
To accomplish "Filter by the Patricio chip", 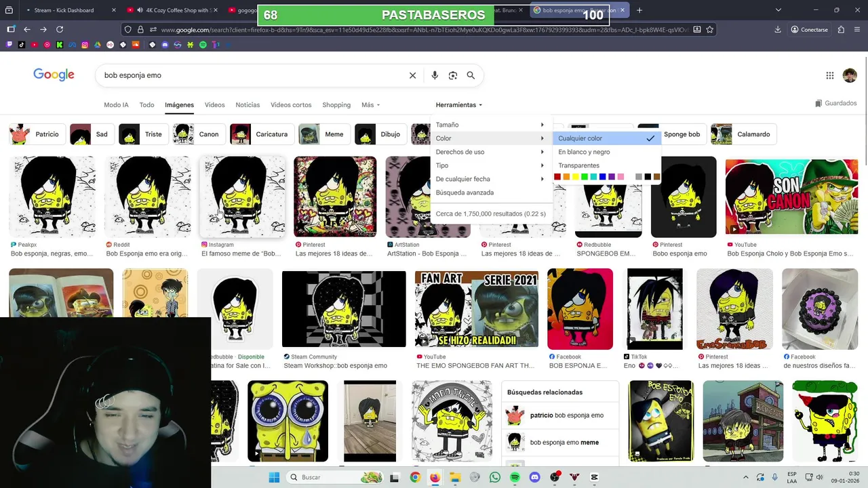I will 37,134.
